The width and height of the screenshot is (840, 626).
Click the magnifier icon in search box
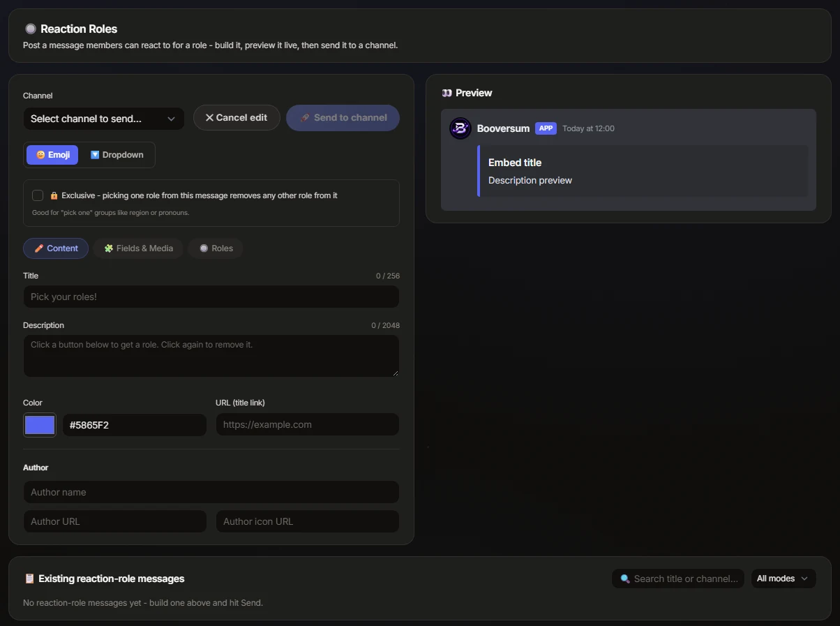click(625, 579)
